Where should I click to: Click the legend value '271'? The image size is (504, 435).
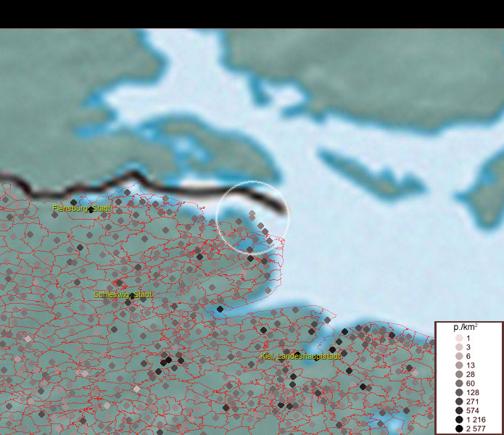tap(473, 402)
